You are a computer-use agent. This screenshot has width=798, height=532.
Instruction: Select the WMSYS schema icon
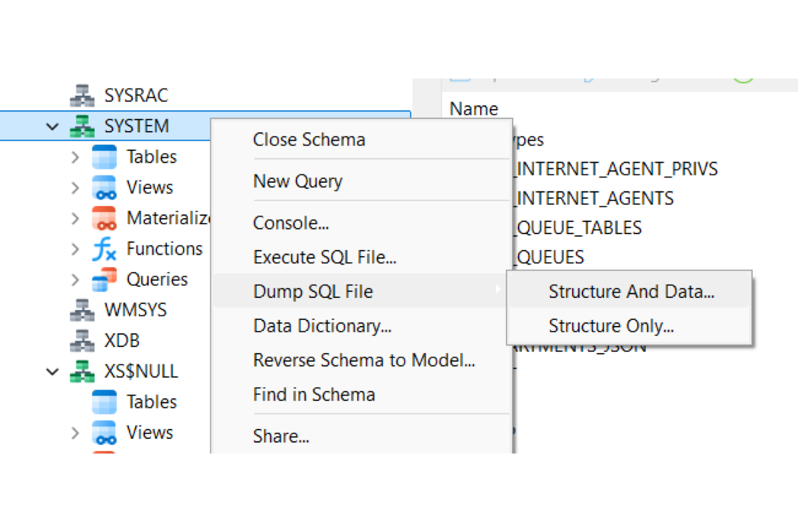pyautogui.click(x=82, y=311)
